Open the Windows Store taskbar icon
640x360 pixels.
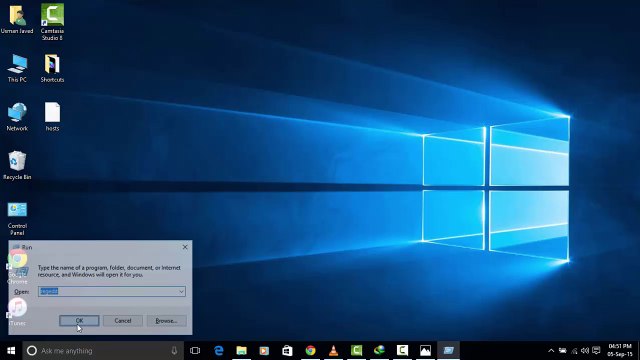[x=287, y=351]
